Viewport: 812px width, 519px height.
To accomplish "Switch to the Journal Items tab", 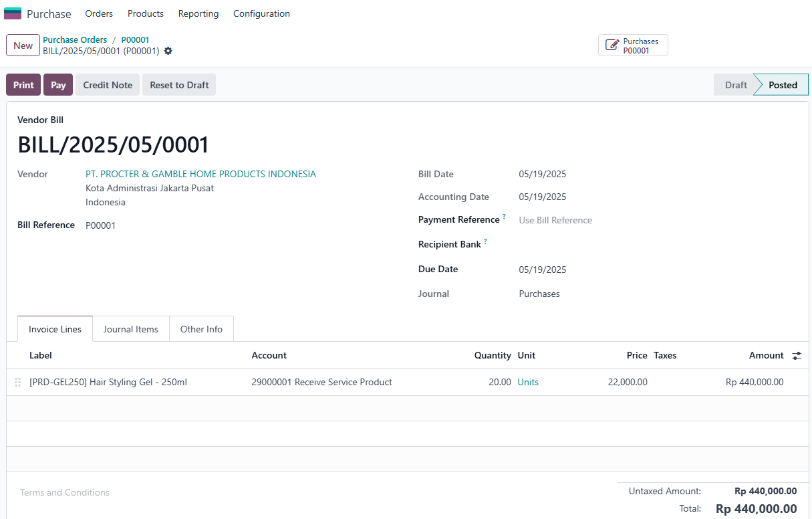I will (x=131, y=329).
